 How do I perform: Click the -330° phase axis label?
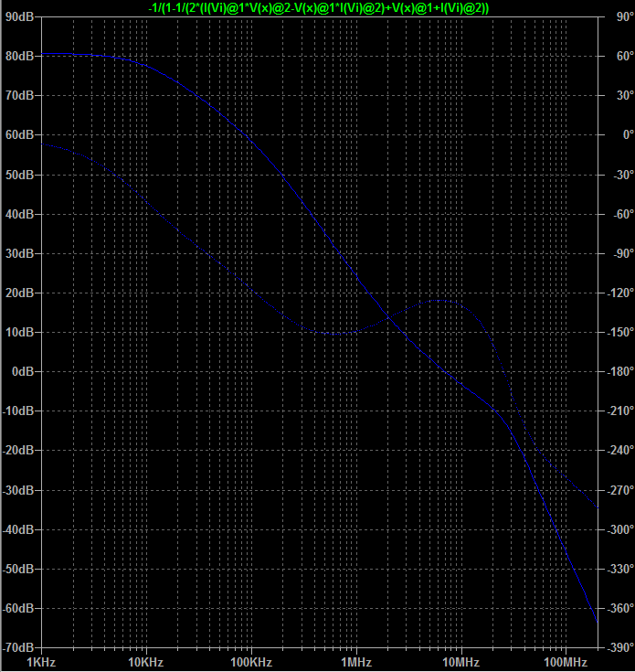pyautogui.click(x=620, y=569)
